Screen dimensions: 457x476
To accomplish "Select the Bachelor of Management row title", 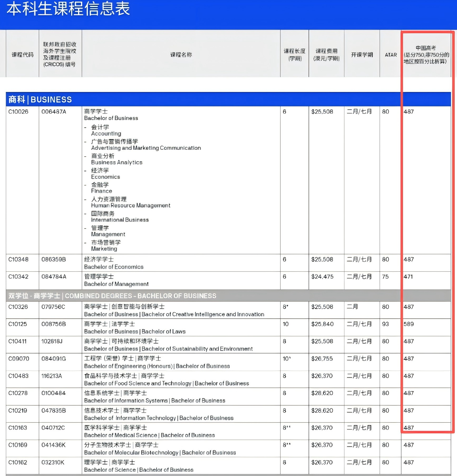I will pos(116,284).
